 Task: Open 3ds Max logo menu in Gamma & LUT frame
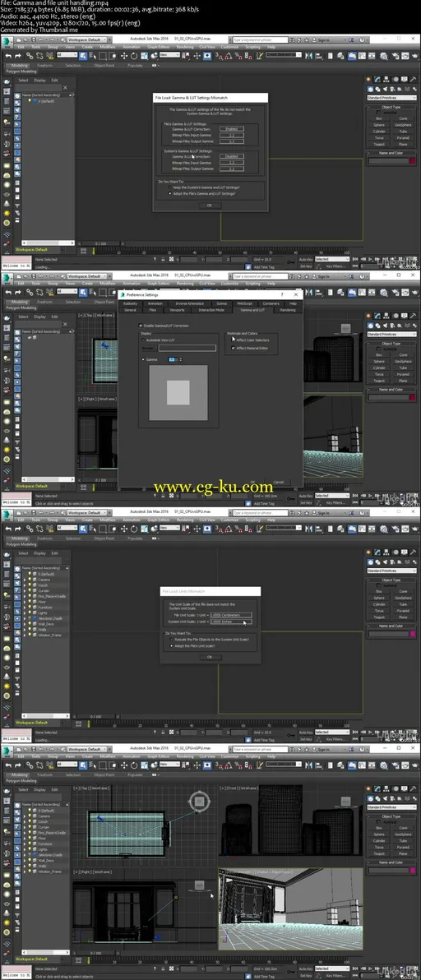coord(7,40)
